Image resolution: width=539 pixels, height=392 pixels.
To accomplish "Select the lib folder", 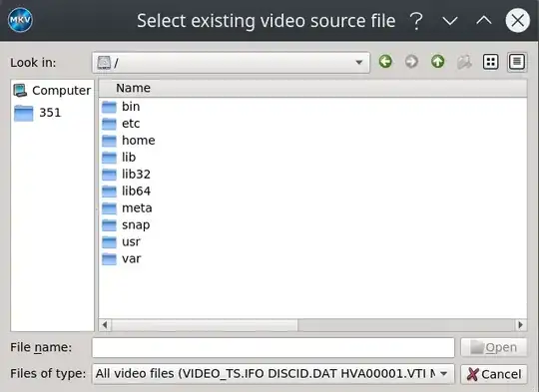I will (x=119, y=157).
